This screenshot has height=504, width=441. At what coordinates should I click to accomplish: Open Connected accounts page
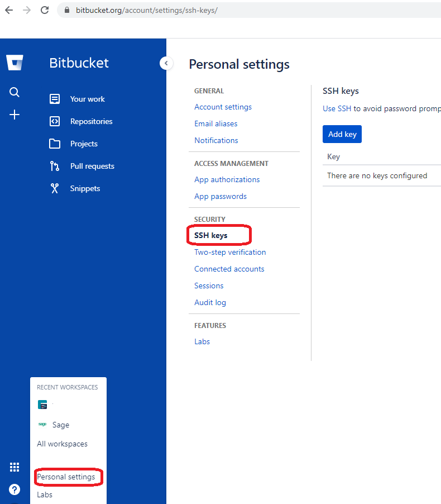(x=229, y=269)
